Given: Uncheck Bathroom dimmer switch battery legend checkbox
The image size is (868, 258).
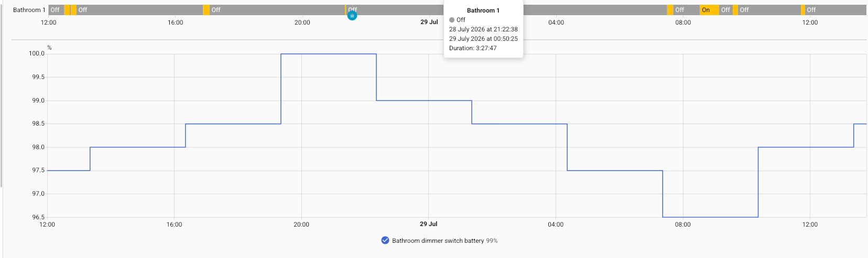Looking at the screenshot, I should 385,240.
